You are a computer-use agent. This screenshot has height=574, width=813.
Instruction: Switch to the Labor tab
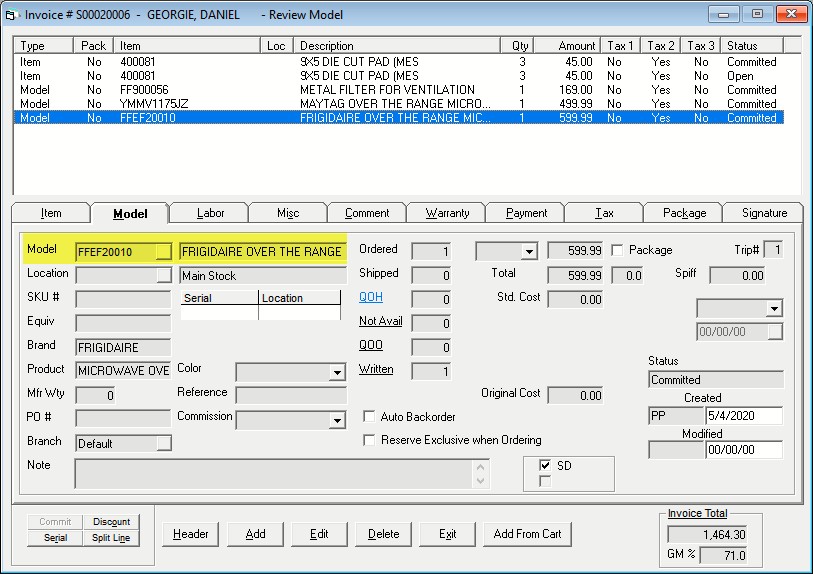(210, 213)
